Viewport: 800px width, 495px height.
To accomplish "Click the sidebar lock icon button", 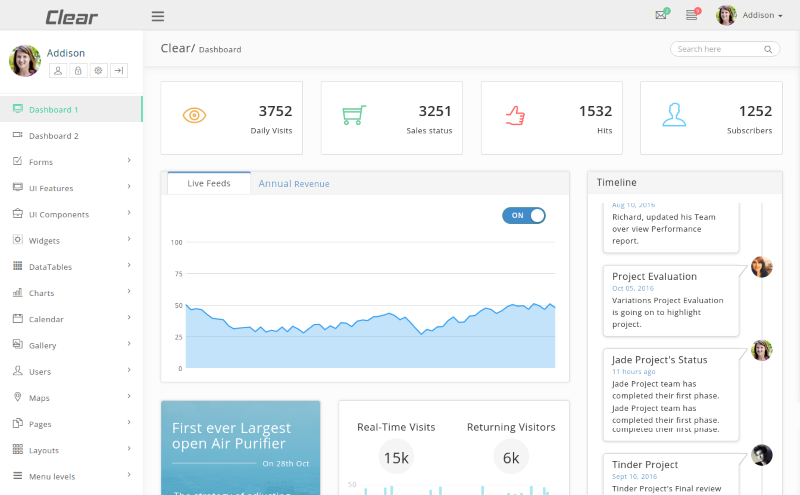I will (78, 70).
